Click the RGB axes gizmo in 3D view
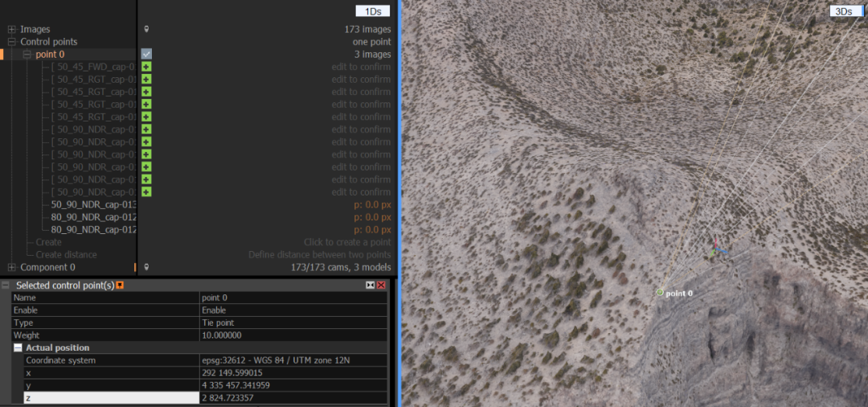The width and height of the screenshot is (868, 407). click(716, 249)
